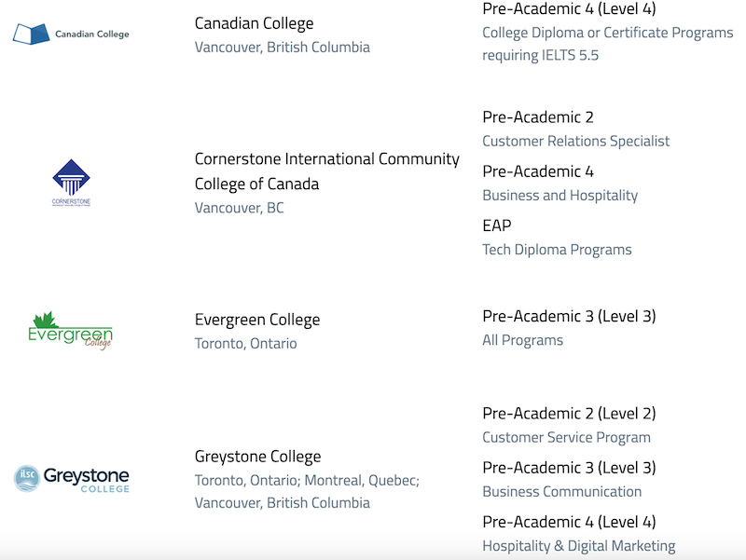Open the Tech Diploma Programs link

tap(557, 250)
